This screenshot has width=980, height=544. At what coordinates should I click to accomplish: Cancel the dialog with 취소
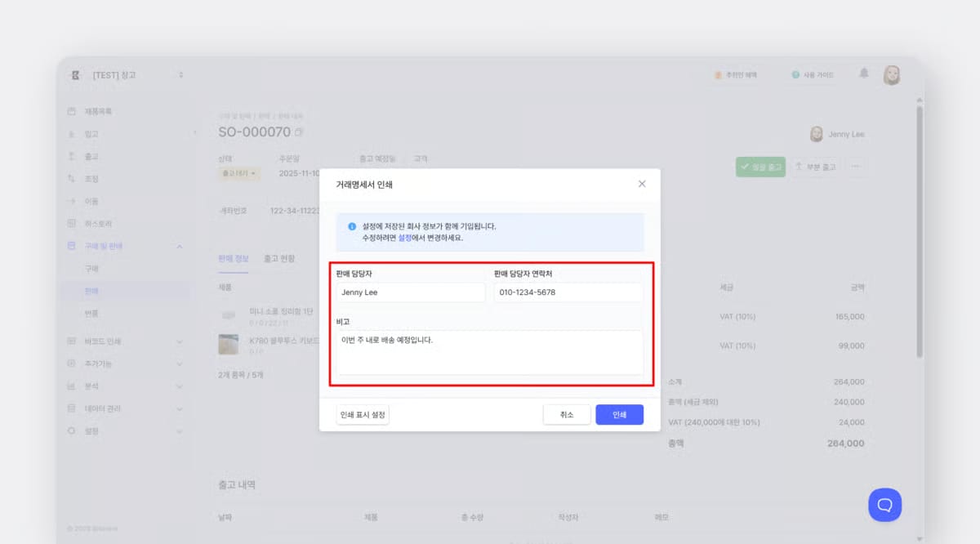pos(567,414)
